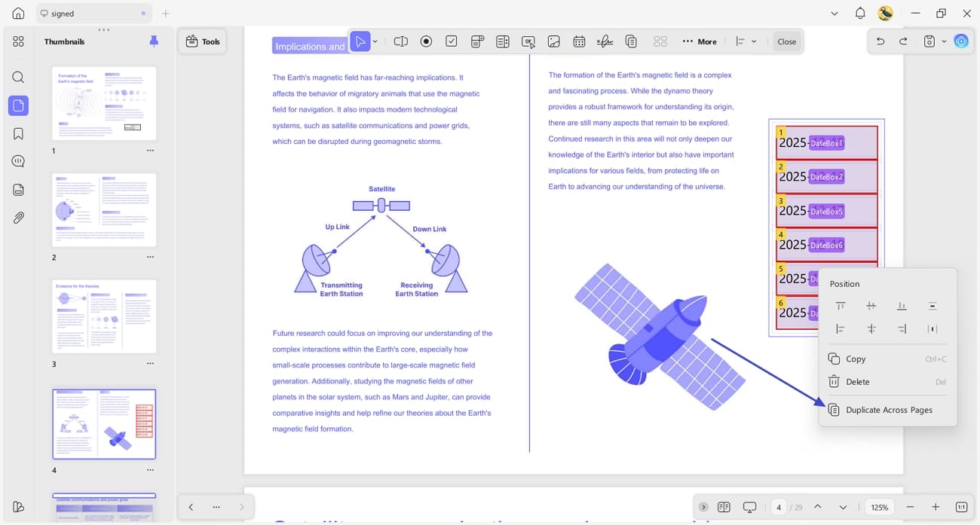Select the DateBox1 form field

pos(827,142)
